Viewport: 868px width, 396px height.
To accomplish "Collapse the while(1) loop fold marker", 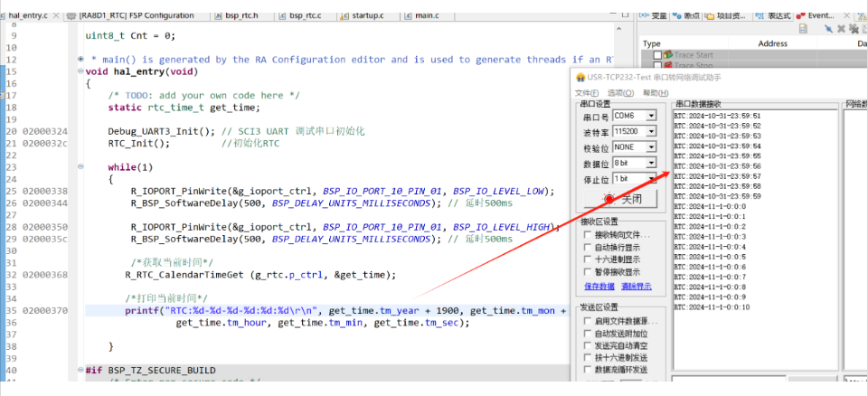I will 80,166.
